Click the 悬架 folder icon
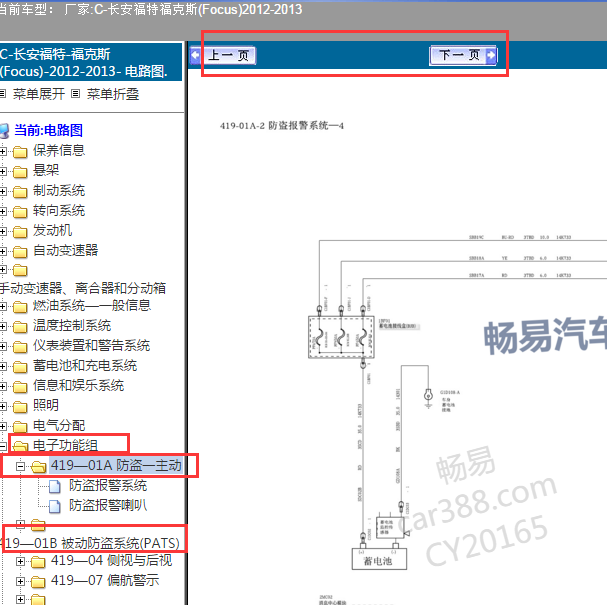The image size is (607, 605). [x=20, y=172]
